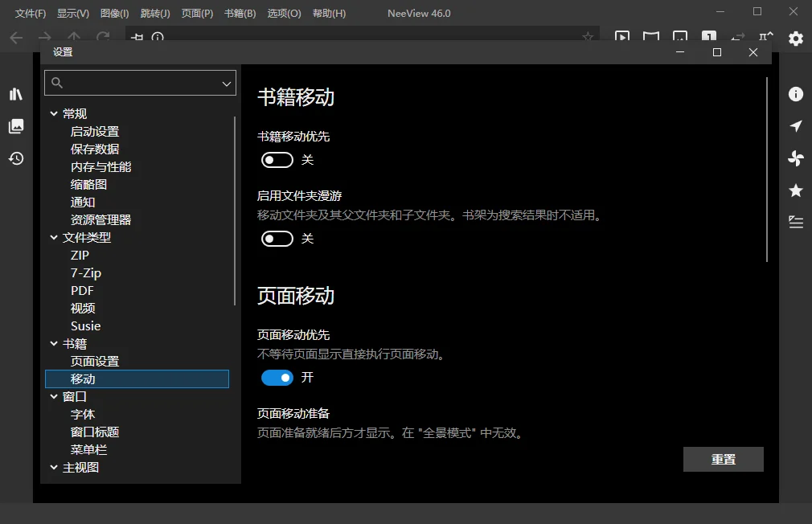Turn off the 页面移动优先 switch
The image size is (812, 524).
coord(277,378)
